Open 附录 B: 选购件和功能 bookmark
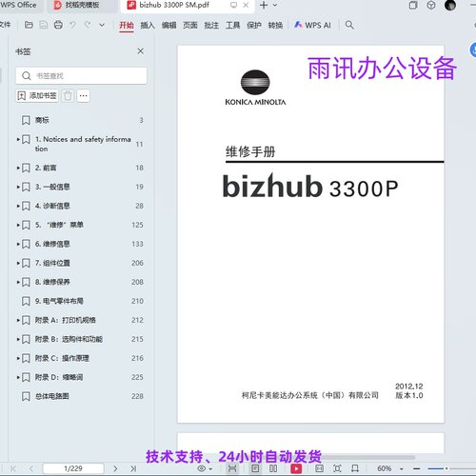476x476 pixels. [69, 339]
